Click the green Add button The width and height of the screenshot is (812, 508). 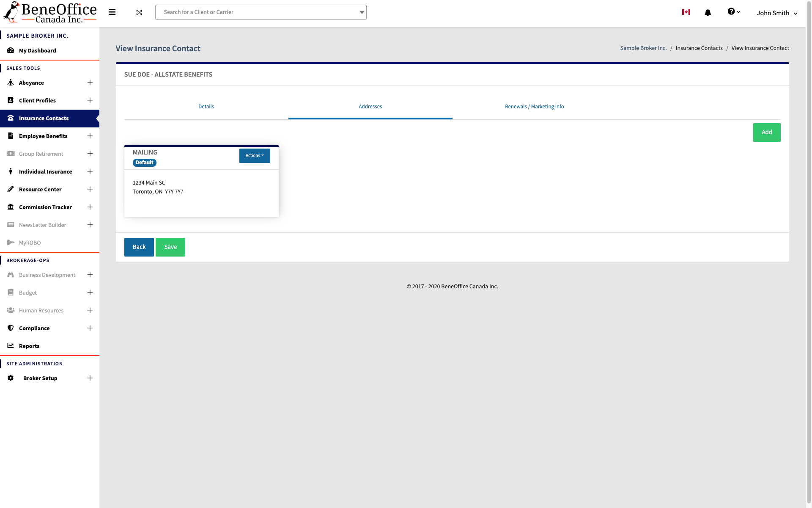point(766,133)
